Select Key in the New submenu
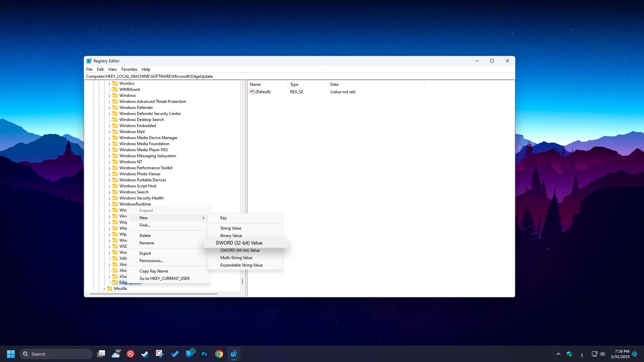This screenshot has height=362, width=644. tap(245, 218)
